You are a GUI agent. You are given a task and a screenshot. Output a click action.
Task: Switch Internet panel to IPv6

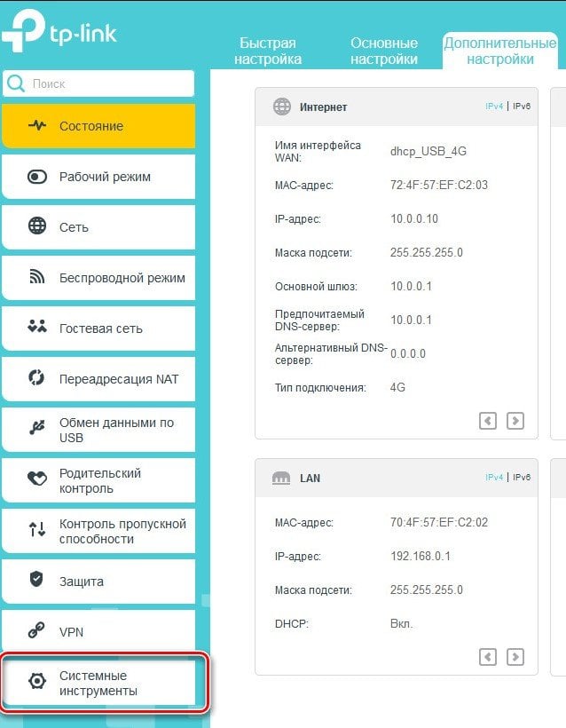click(522, 107)
